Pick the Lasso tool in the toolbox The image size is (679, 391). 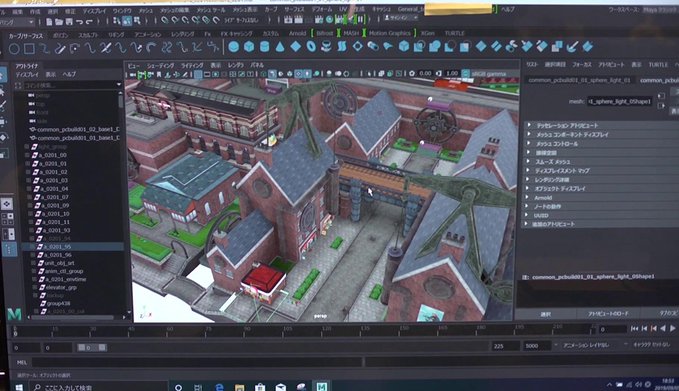(2, 92)
